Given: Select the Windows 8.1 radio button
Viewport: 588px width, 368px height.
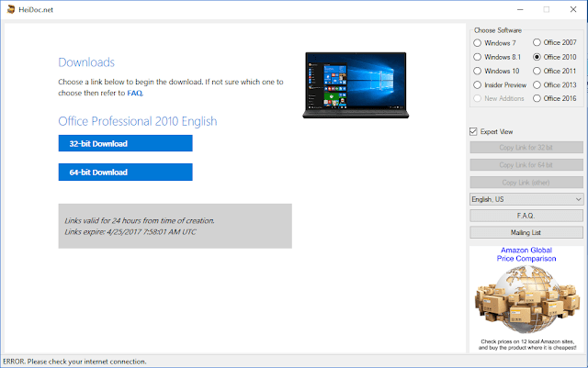Looking at the screenshot, I should pos(477,57).
